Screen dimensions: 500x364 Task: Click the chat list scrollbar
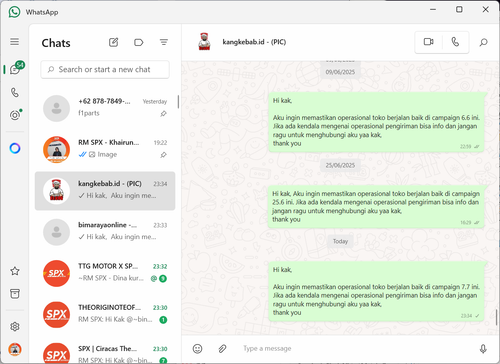(x=178, y=102)
